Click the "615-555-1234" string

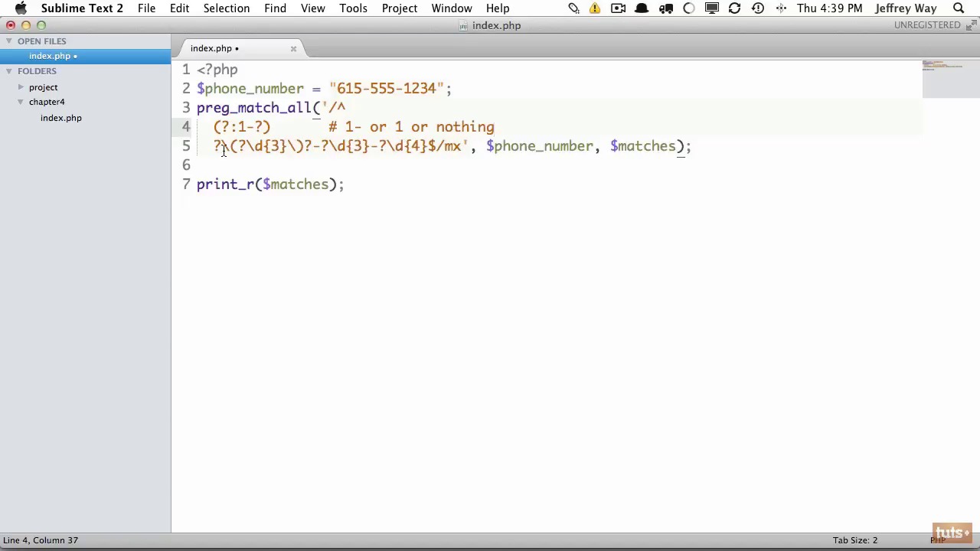click(x=387, y=89)
